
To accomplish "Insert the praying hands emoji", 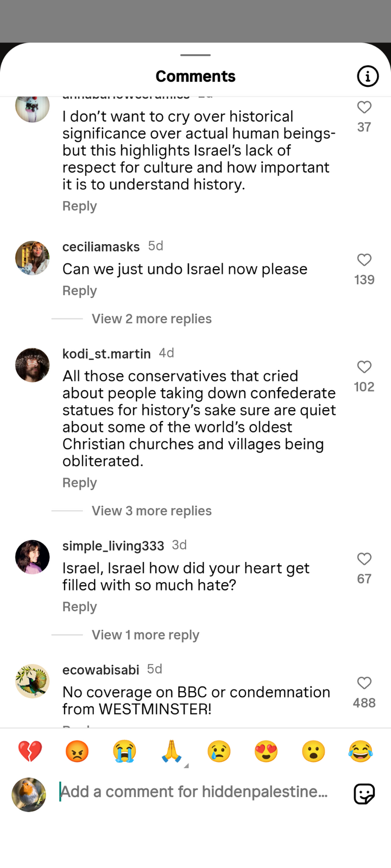I will pyautogui.click(x=172, y=752).
